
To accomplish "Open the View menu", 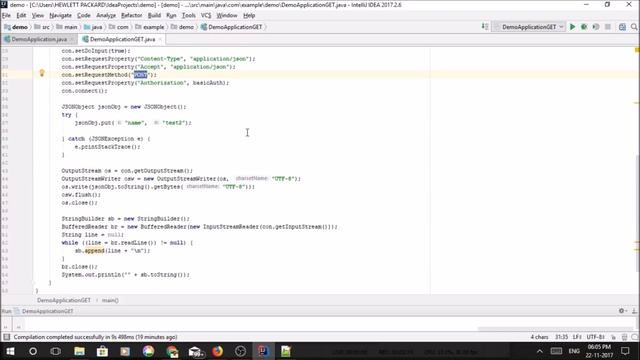I will (x=38, y=15).
